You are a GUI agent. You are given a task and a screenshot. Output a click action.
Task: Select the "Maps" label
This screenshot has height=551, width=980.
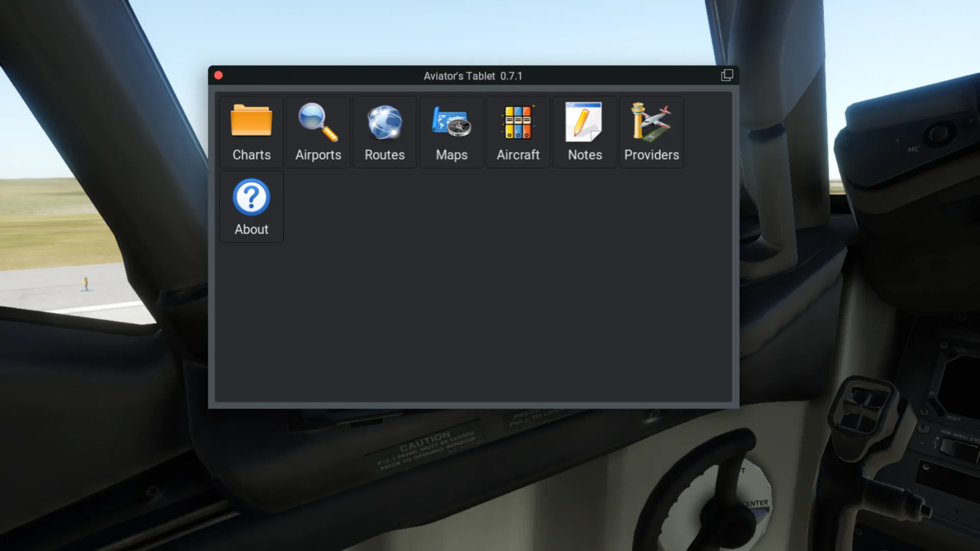click(451, 155)
